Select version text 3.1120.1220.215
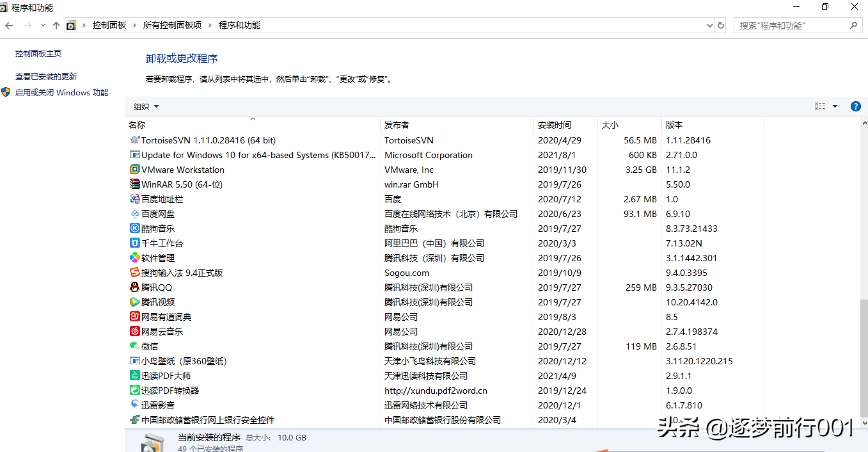 pyautogui.click(x=699, y=361)
